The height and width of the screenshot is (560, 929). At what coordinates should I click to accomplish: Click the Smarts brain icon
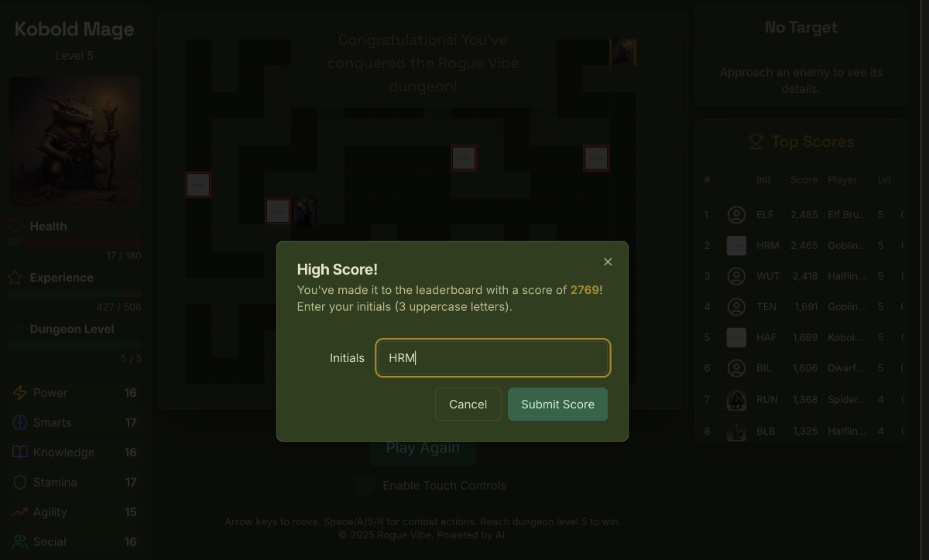[x=19, y=423]
